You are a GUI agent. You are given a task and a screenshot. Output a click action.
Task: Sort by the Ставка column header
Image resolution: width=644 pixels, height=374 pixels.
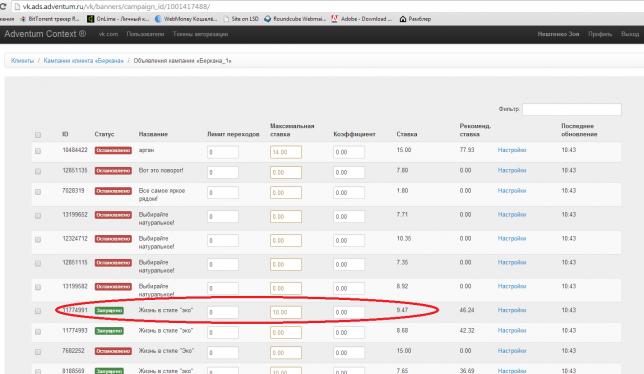[x=407, y=134]
